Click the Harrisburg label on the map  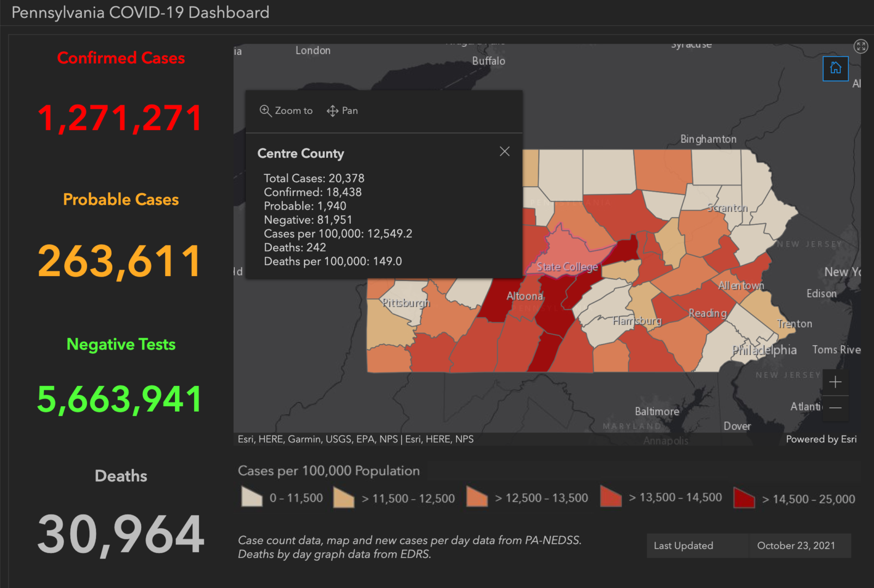coord(637,321)
